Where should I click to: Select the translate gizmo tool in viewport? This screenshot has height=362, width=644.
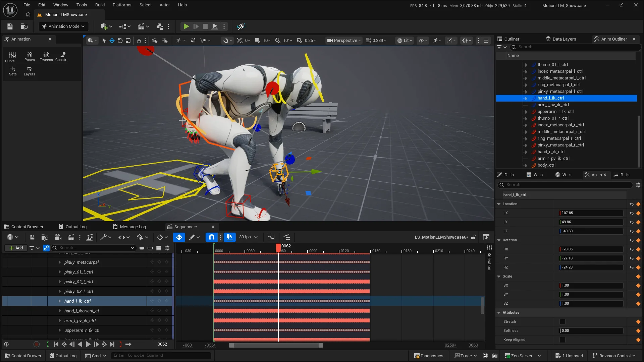(x=112, y=41)
